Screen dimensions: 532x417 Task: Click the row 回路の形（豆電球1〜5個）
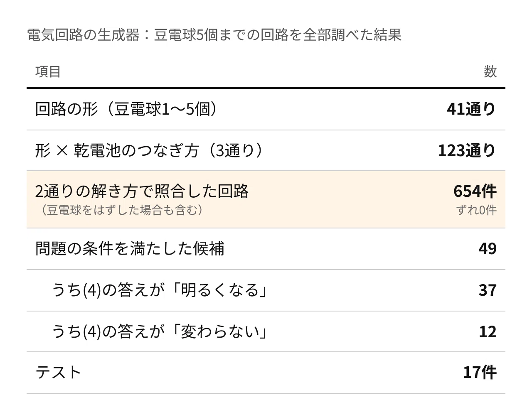click(x=266, y=109)
